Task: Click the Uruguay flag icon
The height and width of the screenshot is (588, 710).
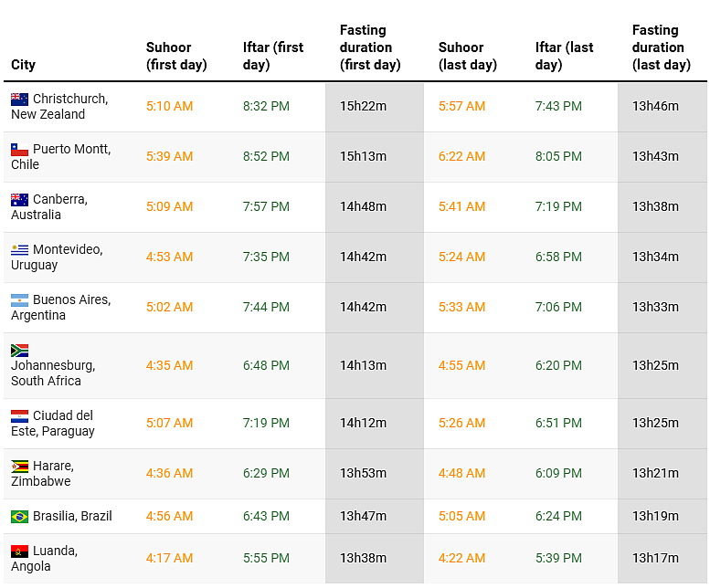Action: click(20, 249)
